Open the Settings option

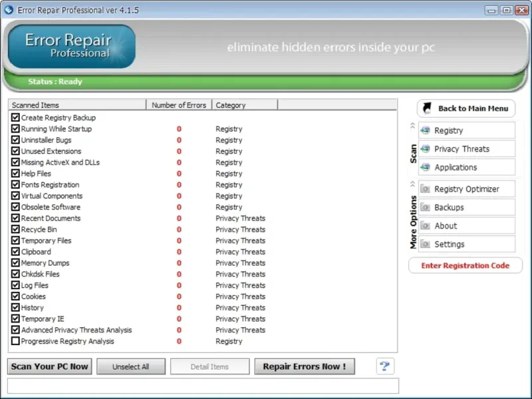(467, 244)
